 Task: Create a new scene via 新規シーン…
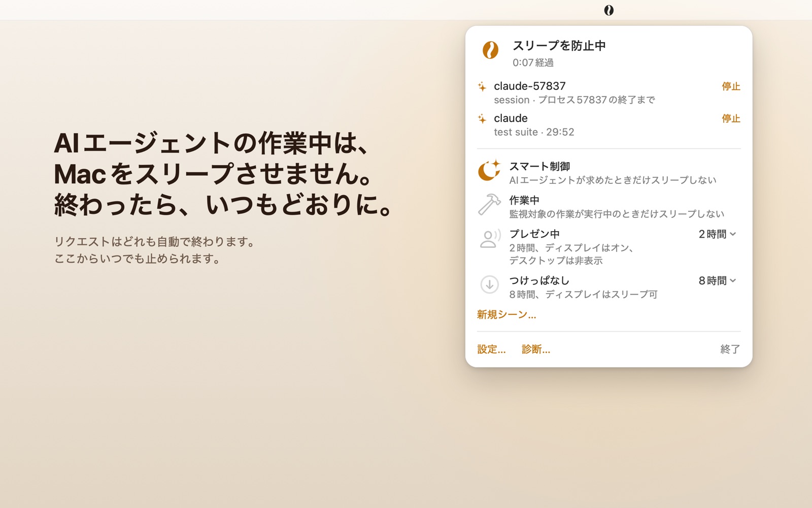click(x=506, y=315)
